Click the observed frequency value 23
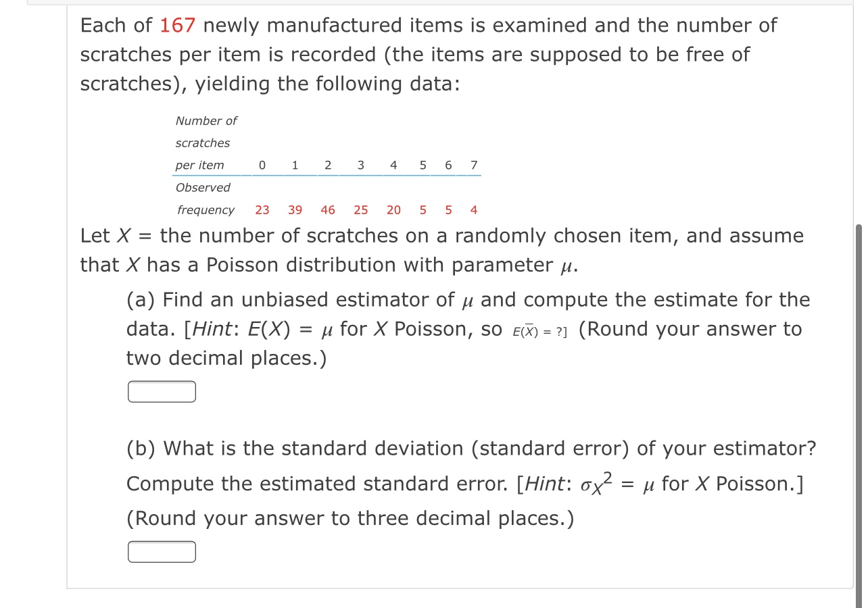868x608 pixels. tap(261, 210)
